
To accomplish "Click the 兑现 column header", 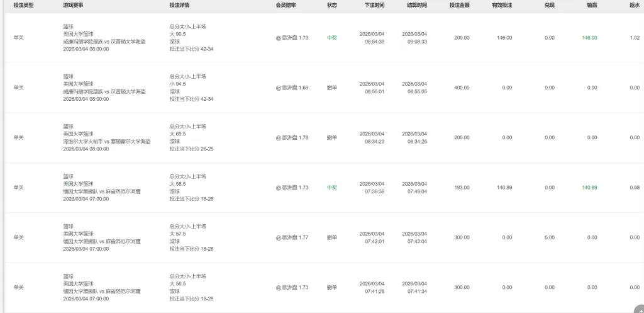I will tap(550, 5).
